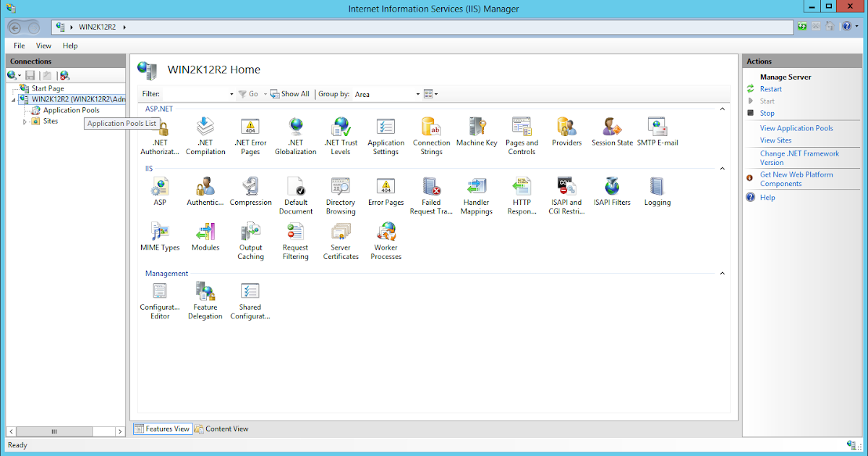
Task: Click Show All filter button
Action: point(290,94)
